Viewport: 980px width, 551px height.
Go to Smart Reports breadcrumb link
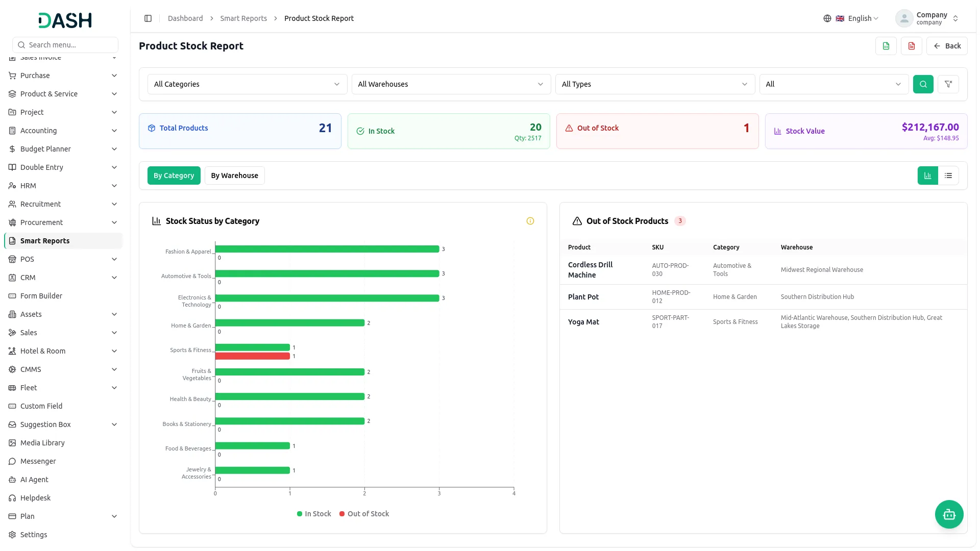point(243,18)
